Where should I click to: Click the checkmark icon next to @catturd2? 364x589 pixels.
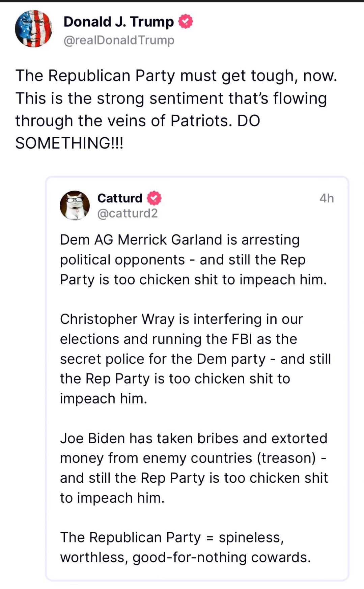point(153,198)
